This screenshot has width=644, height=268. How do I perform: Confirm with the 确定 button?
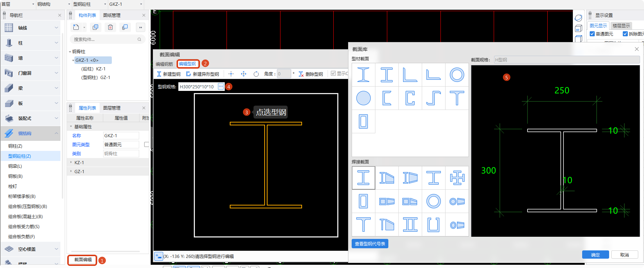(595, 255)
